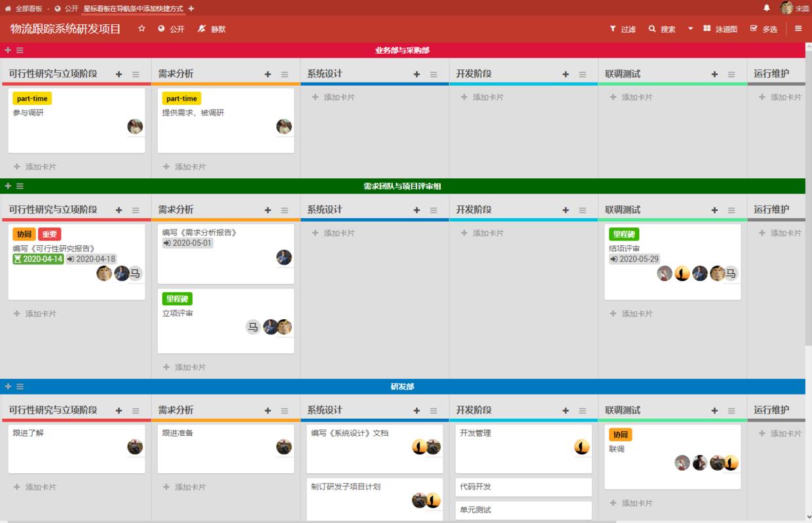The image size is (812, 523).
Task: Click the board title 物流跟踪系统研发项目
Action: pos(65,29)
